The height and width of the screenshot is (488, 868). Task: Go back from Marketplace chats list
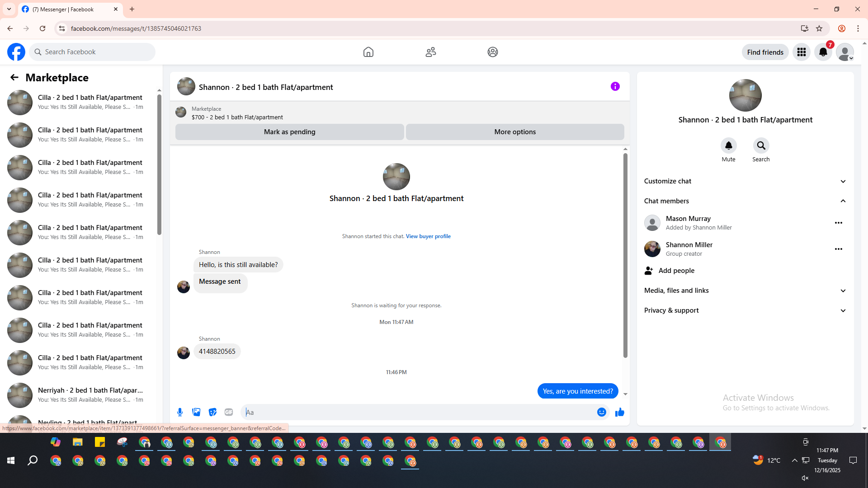click(14, 78)
